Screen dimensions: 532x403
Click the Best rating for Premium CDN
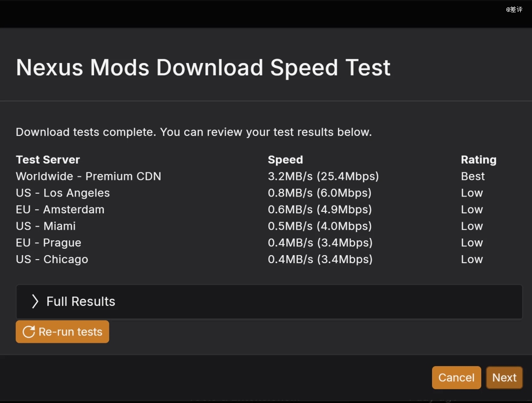tap(472, 176)
